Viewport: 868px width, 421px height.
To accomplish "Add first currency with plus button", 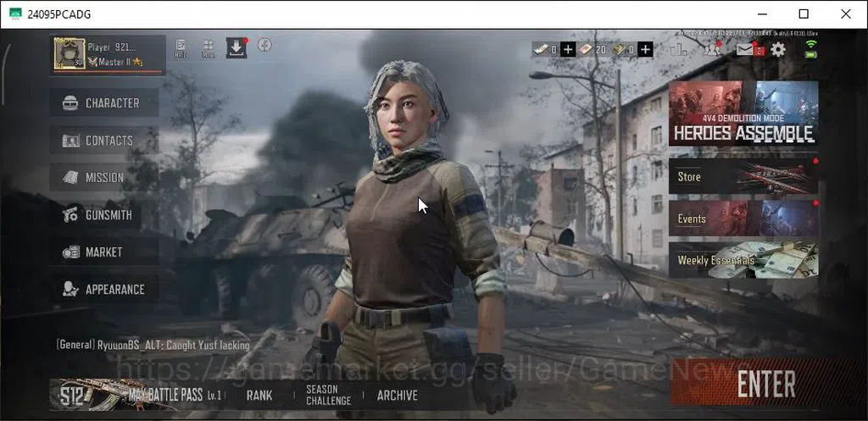I will (567, 50).
